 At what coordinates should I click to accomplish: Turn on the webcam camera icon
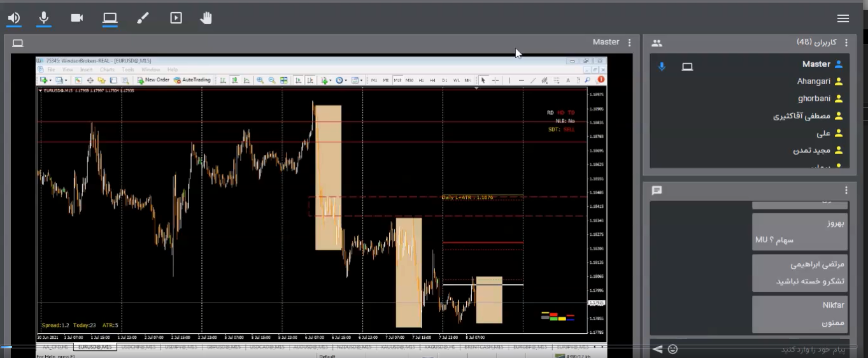point(77,18)
